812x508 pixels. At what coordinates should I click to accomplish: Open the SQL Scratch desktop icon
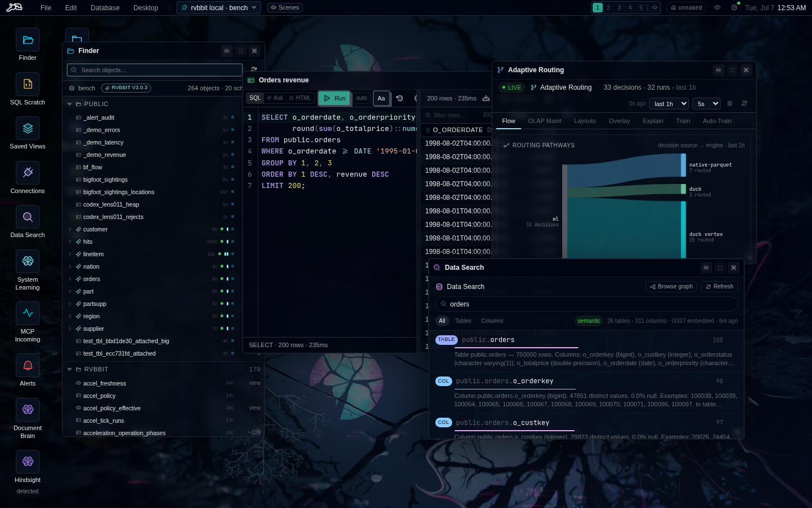[28, 84]
